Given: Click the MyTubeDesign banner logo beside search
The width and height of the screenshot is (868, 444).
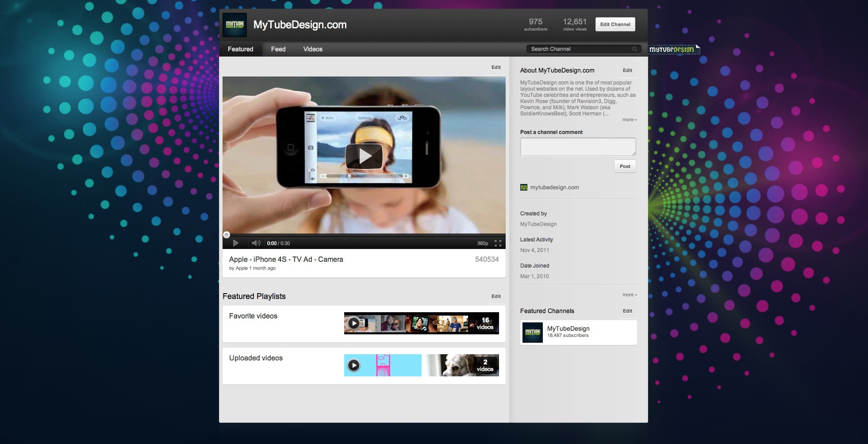Looking at the screenshot, I should tap(674, 49).
